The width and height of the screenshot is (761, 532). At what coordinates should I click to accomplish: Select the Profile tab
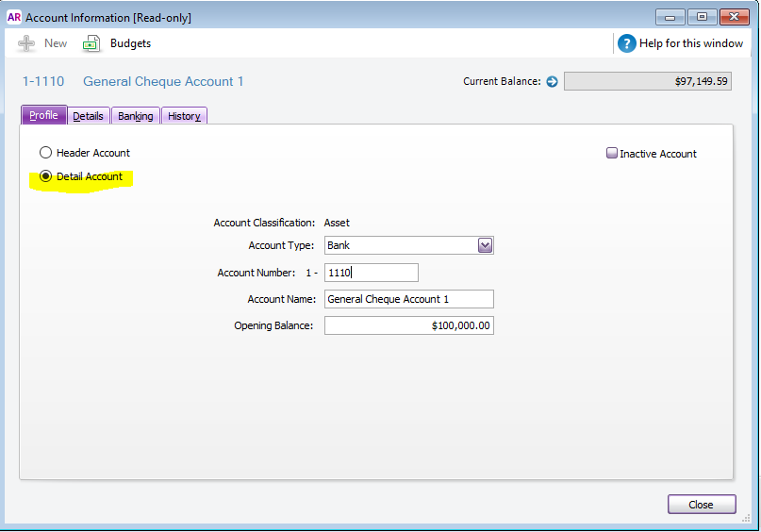tap(43, 115)
